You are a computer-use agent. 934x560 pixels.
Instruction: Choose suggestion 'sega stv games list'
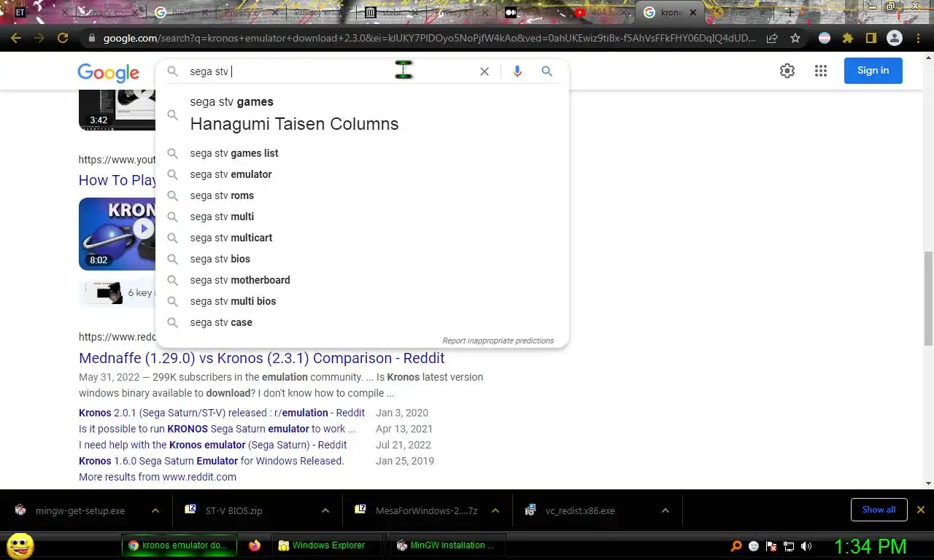(362, 153)
